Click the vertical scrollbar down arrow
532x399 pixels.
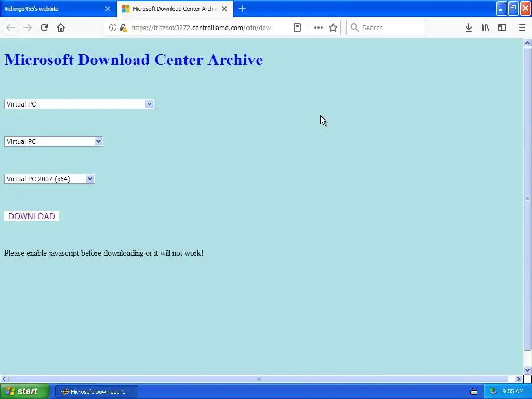[x=527, y=370]
